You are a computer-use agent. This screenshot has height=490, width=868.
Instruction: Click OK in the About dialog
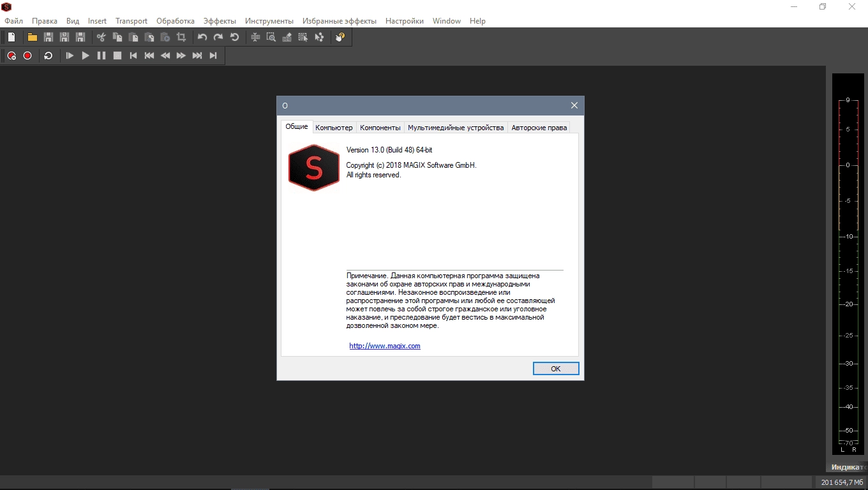coord(556,369)
